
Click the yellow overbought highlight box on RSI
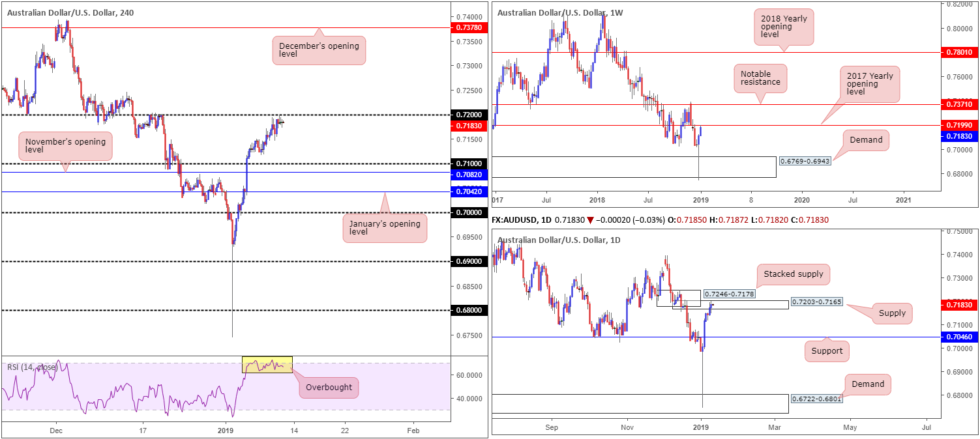coord(267,364)
